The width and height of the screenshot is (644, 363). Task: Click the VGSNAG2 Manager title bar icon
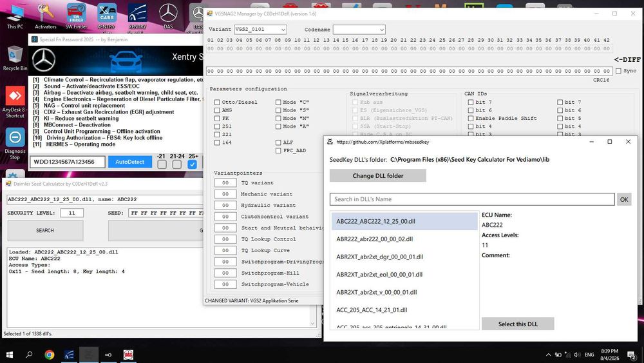tap(209, 14)
